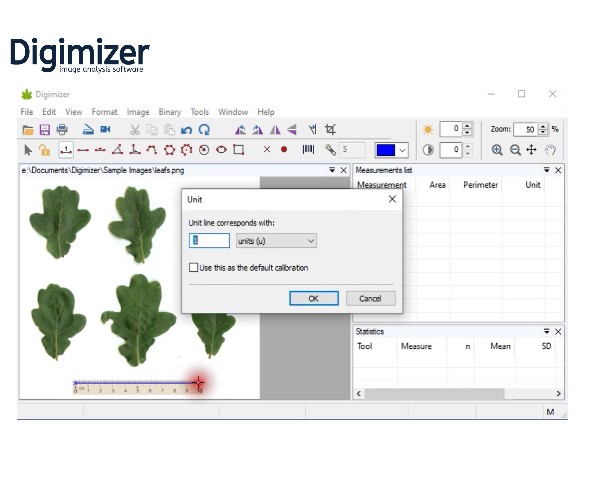Open the View menu
Viewport: 600px width, 477px height.
pyautogui.click(x=73, y=112)
